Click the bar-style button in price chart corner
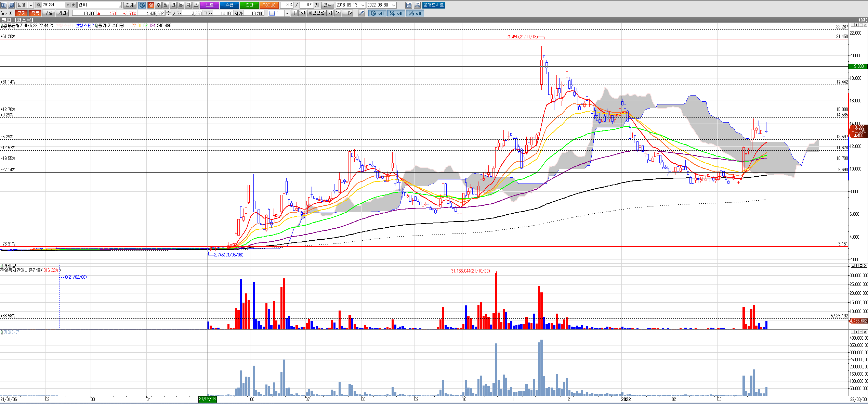 pyautogui.click(x=857, y=25)
